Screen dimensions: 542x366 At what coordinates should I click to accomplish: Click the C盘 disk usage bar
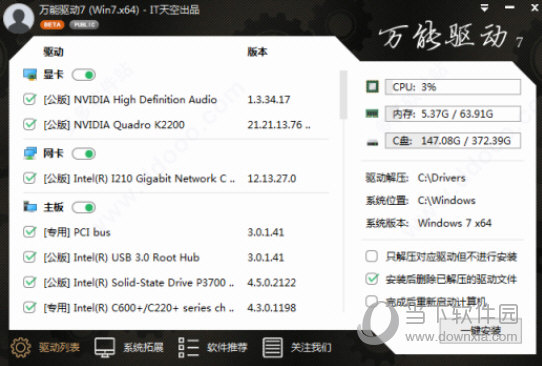[x=453, y=141]
